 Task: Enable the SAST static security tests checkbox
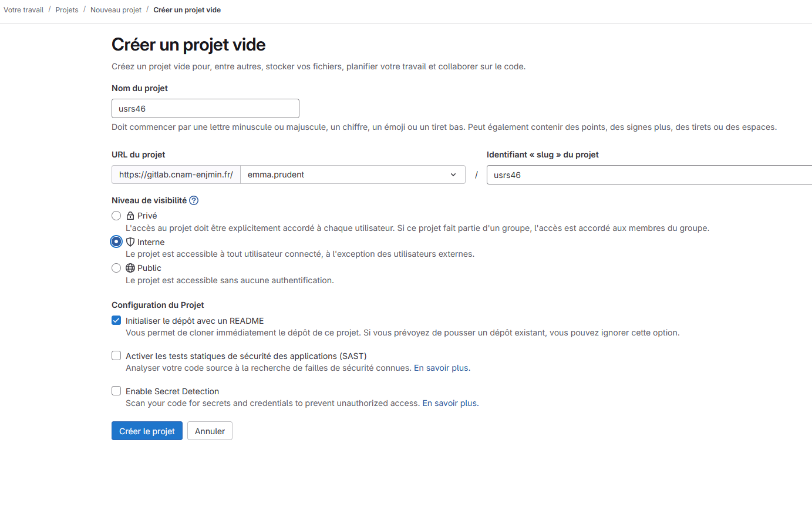coord(116,355)
